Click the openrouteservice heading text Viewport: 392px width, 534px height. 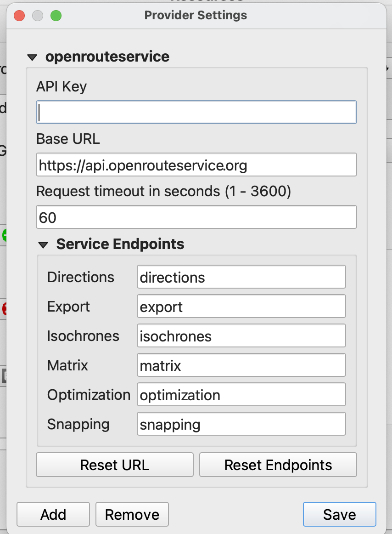pyautogui.click(x=107, y=57)
